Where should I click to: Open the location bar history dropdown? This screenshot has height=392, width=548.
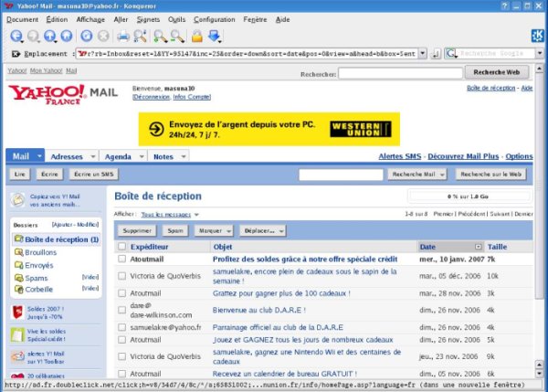tap(423, 54)
